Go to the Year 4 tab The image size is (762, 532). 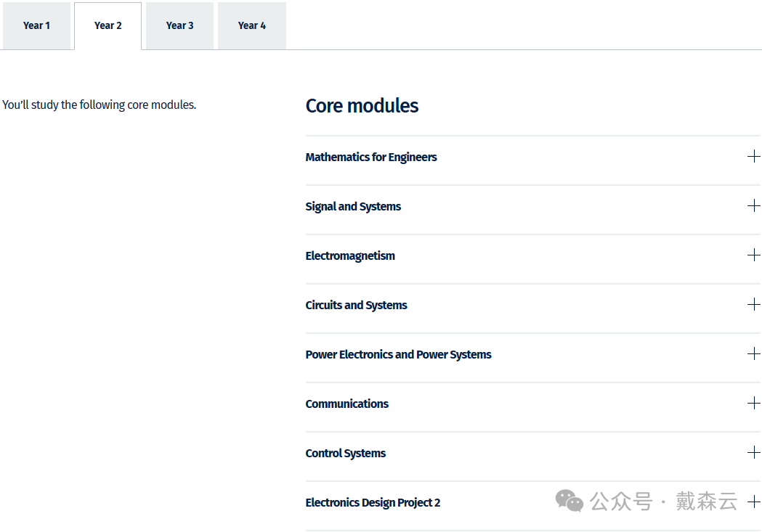coord(251,25)
